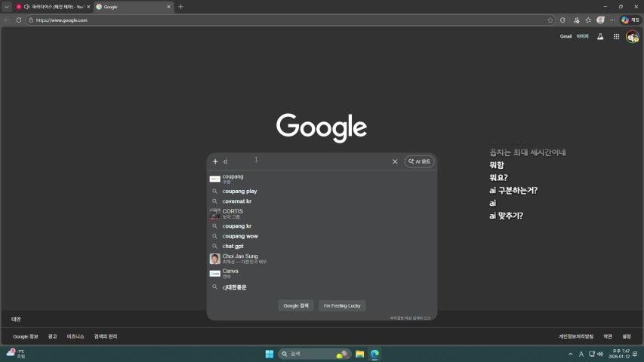Select the CORTIS suggestion

[322, 213]
